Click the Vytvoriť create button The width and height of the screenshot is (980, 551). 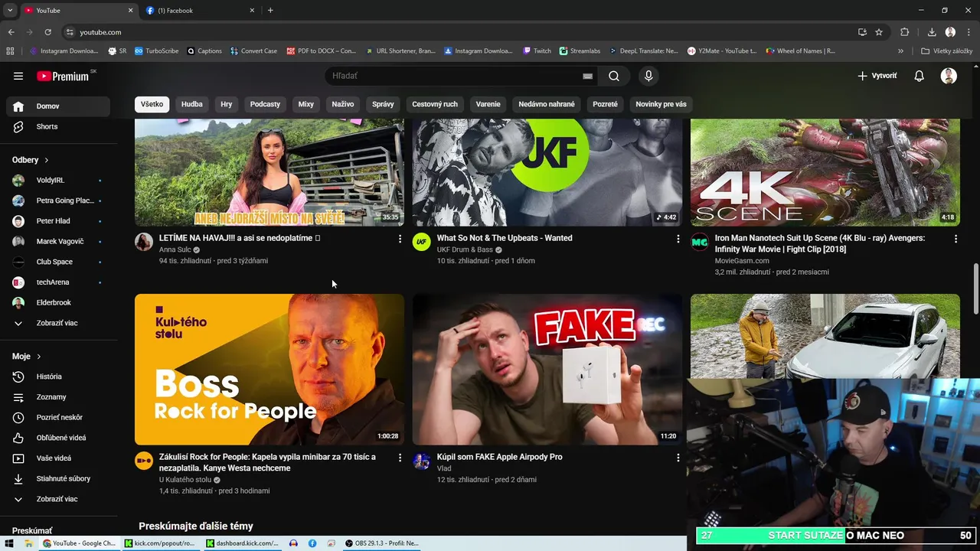pyautogui.click(x=877, y=76)
